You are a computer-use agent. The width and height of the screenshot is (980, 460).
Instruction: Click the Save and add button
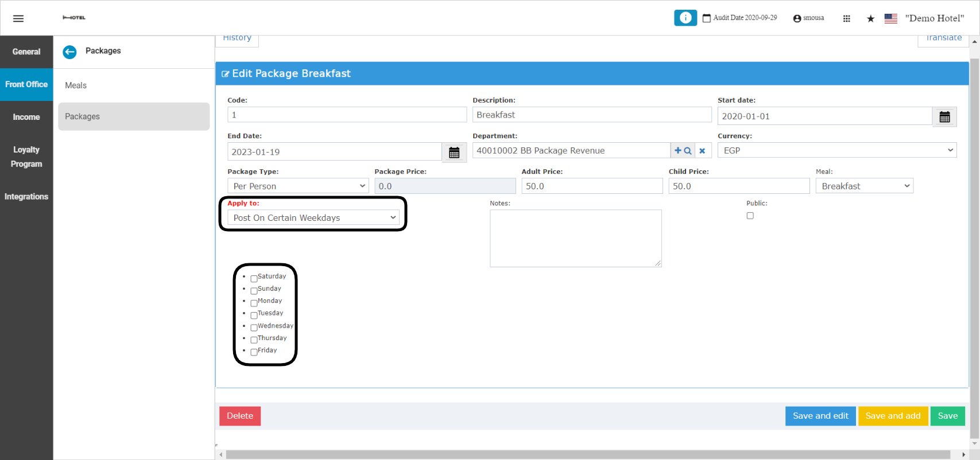[893, 416]
